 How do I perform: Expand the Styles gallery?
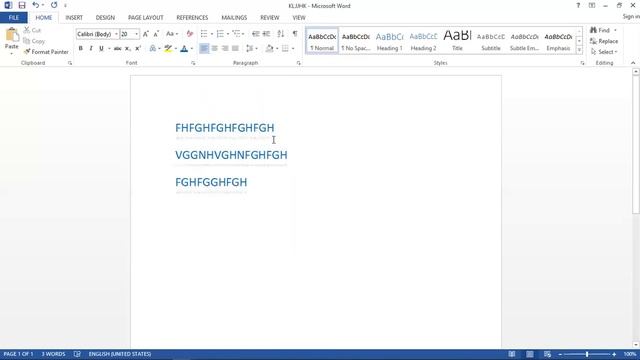[579, 50]
